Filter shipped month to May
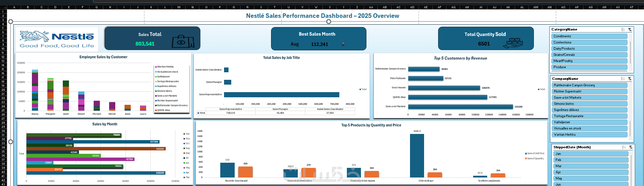Image resolution: width=644 pixels, height=186 pixels. pos(590,178)
